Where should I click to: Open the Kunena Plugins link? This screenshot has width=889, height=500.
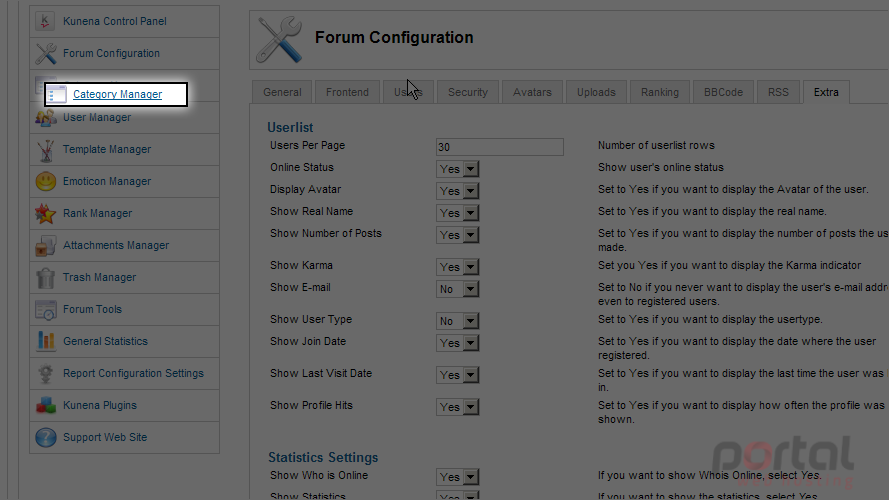(100, 405)
